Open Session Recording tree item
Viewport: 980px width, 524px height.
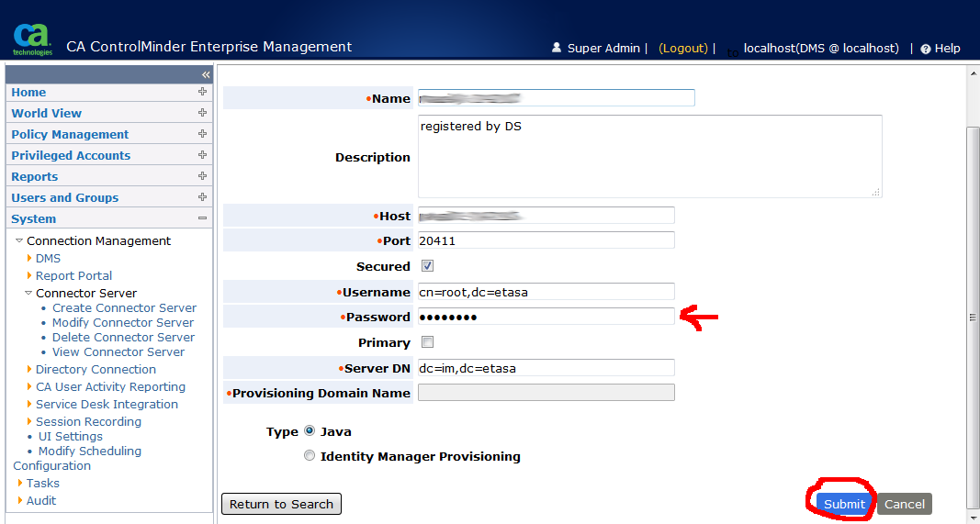point(89,421)
